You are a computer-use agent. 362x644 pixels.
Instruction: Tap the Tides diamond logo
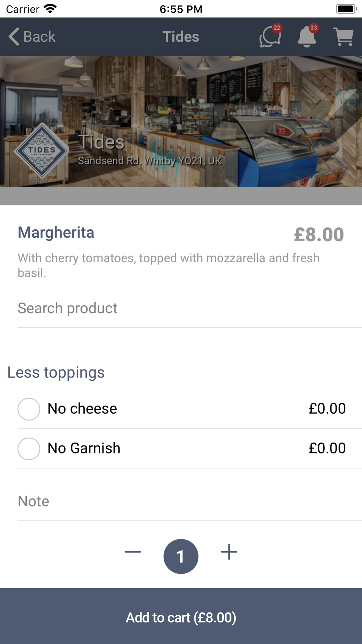[42, 150]
